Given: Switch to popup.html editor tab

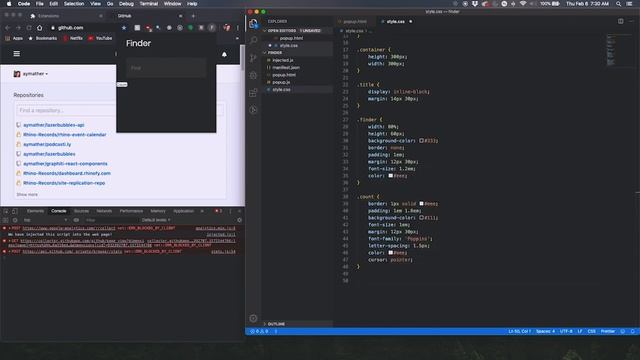Looking at the screenshot, I should point(355,22).
